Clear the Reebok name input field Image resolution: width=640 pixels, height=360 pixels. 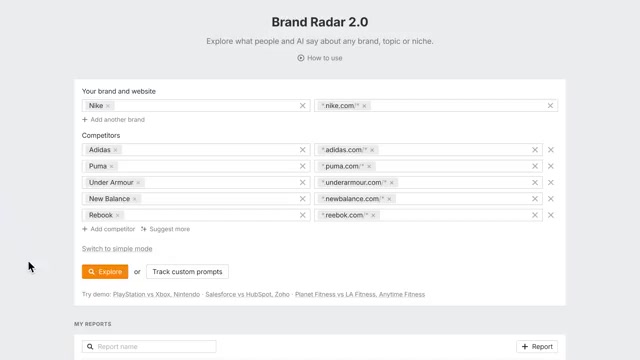click(x=302, y=215)
